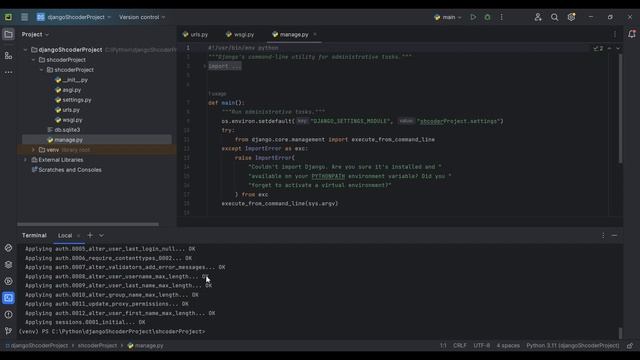This screenshot has height=360, width=640.
Task: Open Version control dropdown
Action: click(142, 17)
